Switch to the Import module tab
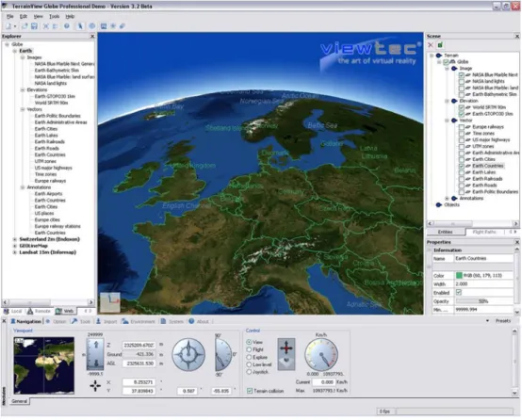The height and width of the screenshot is (420, 522). point(106,321)
